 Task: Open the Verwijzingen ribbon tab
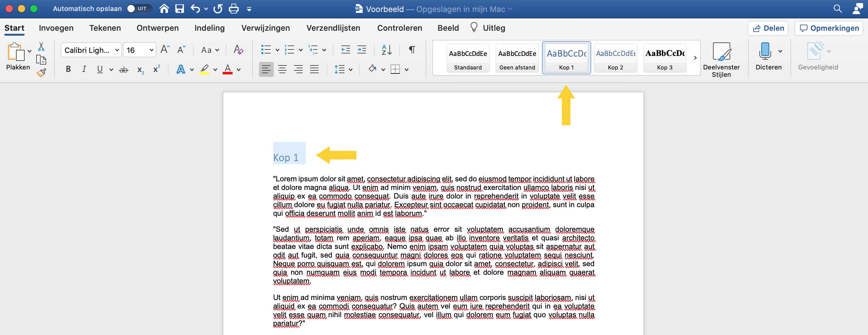(x=266, y=28)
